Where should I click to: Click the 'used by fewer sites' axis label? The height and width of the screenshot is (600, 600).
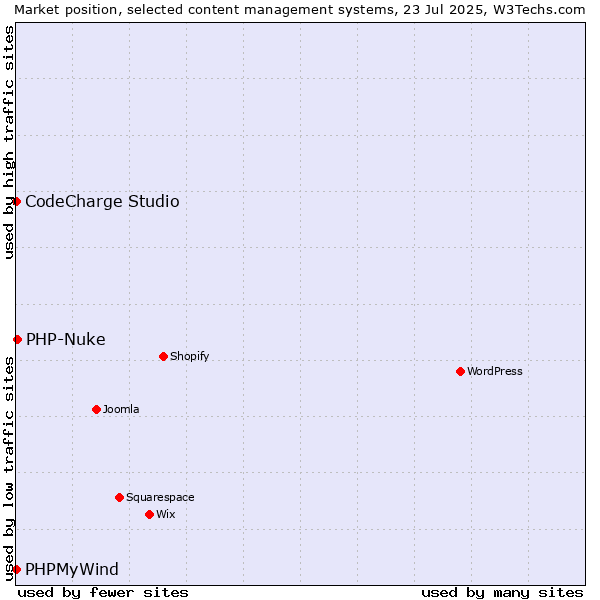point(103,593)
